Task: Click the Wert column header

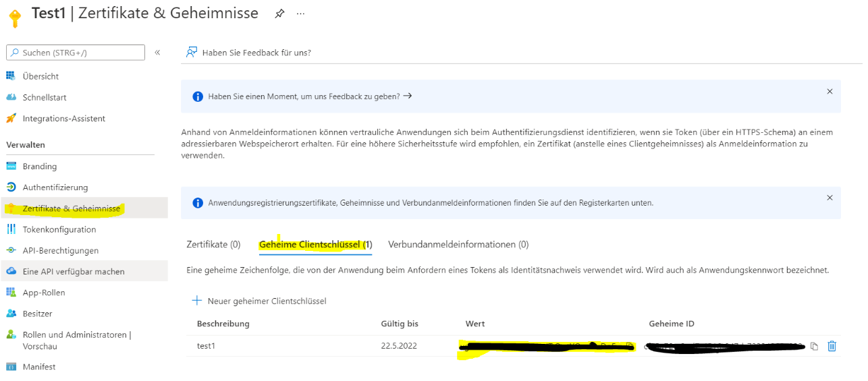Action: pyautogui.click(x=475, y=324)
